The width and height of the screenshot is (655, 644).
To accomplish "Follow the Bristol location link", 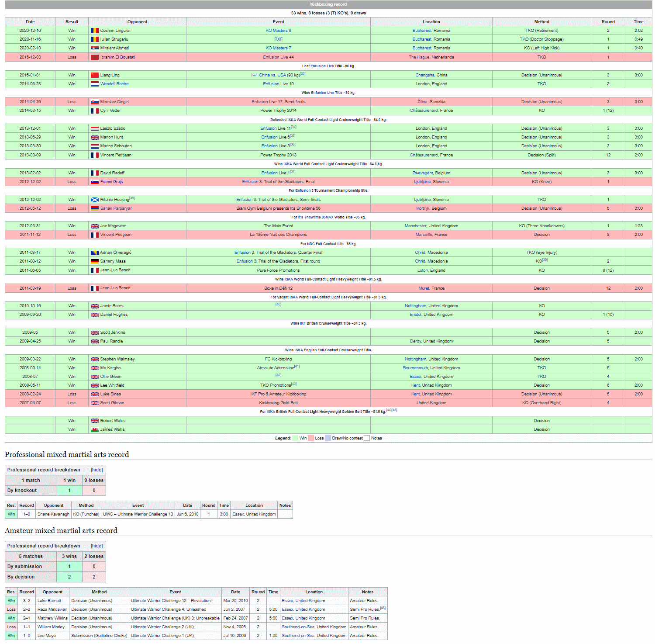I will click(x=415, y=315).
